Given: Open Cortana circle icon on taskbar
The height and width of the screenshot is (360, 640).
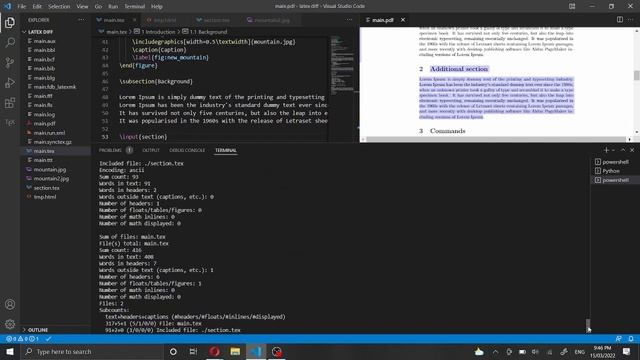Looking at the screenshot, I should coord(173,351).
